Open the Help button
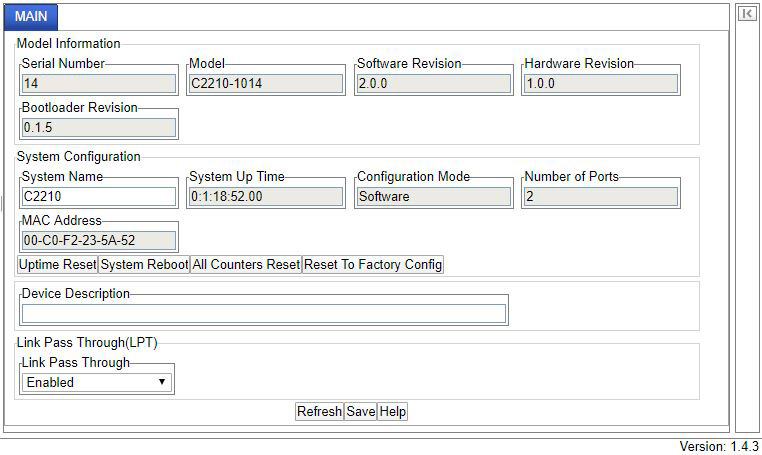 click(x=393, y=412)
